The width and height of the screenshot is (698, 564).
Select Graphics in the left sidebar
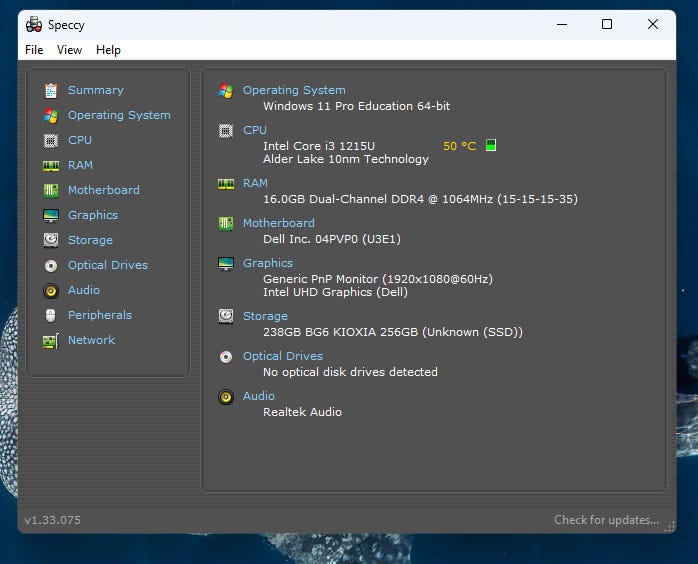coord(93,215)
